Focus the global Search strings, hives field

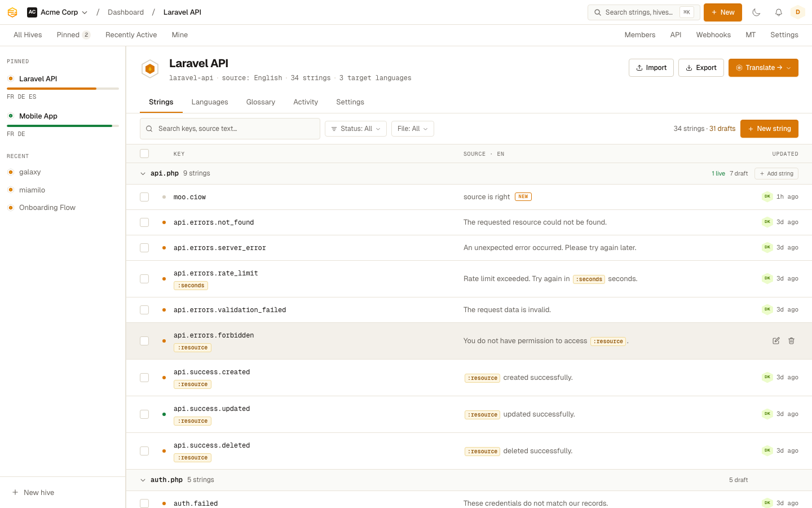pos(643,12)
